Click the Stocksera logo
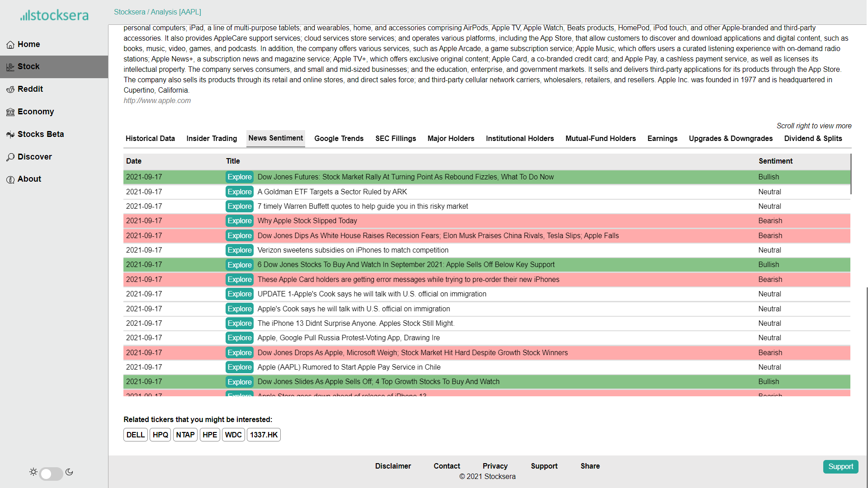Screen dimensions: 868x488 (54, 15)
